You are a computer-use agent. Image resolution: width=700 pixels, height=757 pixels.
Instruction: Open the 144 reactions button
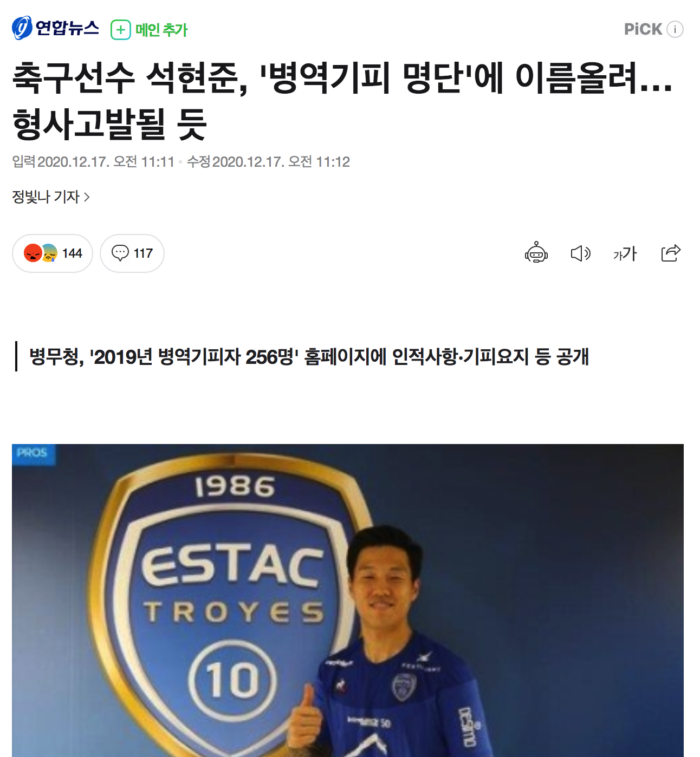(x=53, y=253)
